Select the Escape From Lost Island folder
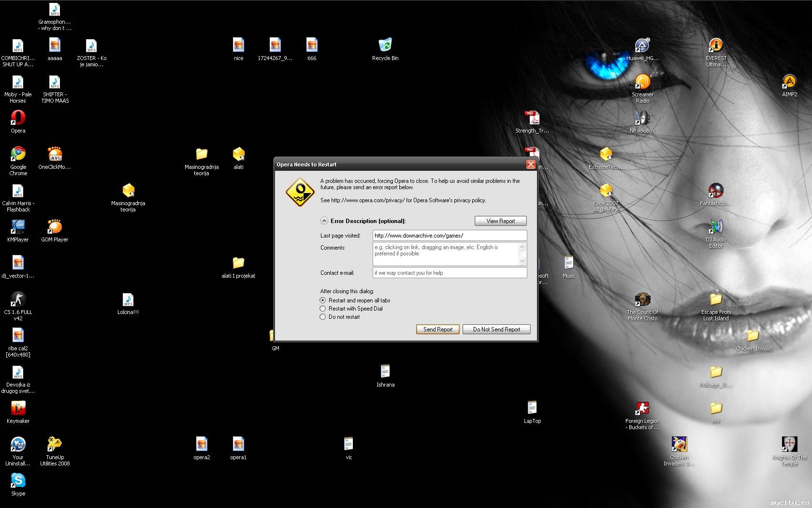This screenshot has height=508, width=812. click(x=716, y=299)
